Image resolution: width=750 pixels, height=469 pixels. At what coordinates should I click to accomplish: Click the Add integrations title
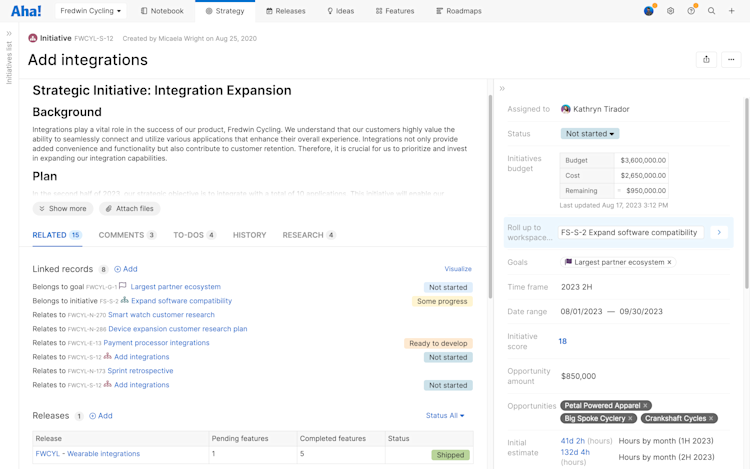88,60
